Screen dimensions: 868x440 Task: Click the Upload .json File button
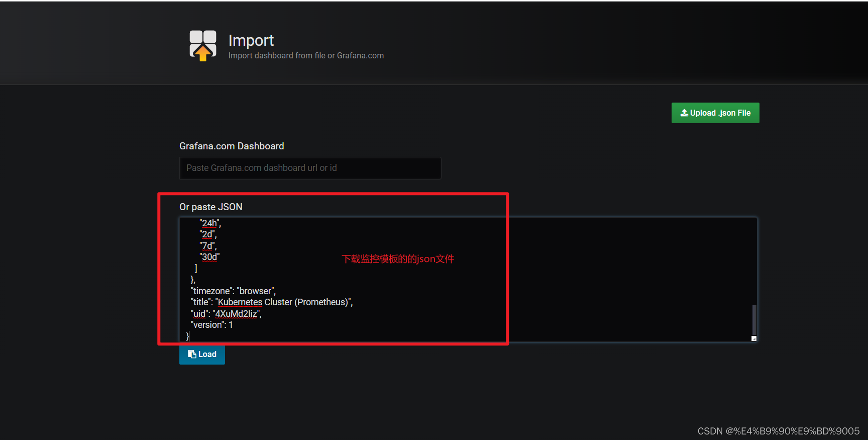point(715,113)
